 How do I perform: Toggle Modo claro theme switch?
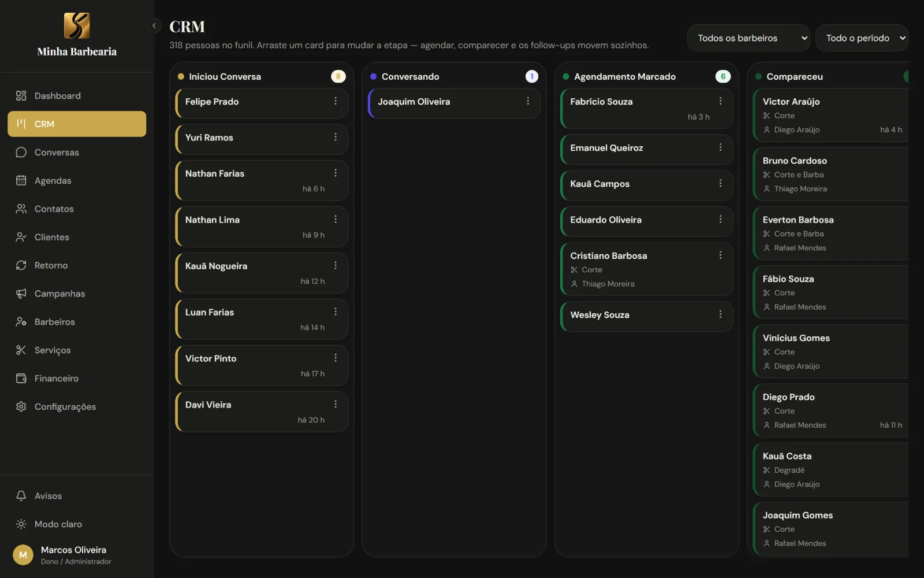click(x=77, y=524)
